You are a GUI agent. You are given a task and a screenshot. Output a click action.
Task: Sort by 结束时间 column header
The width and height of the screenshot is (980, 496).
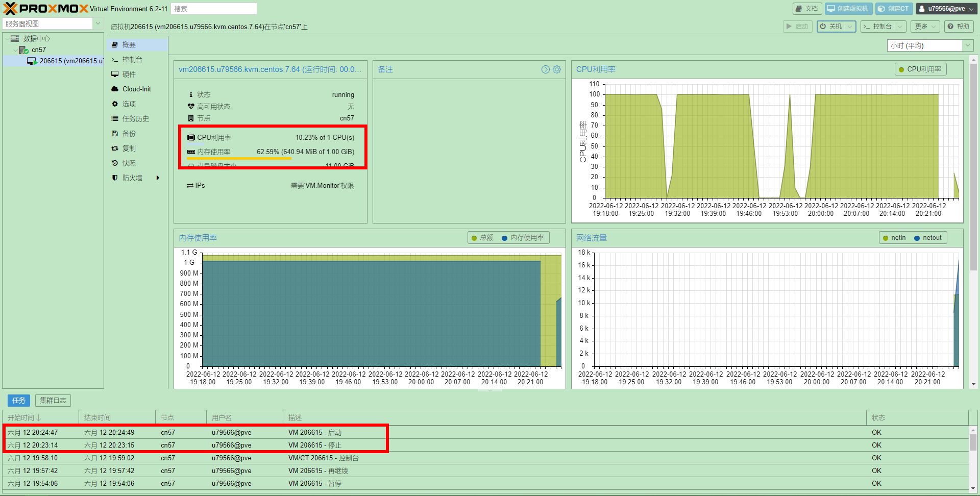click(x=117, y=418)
